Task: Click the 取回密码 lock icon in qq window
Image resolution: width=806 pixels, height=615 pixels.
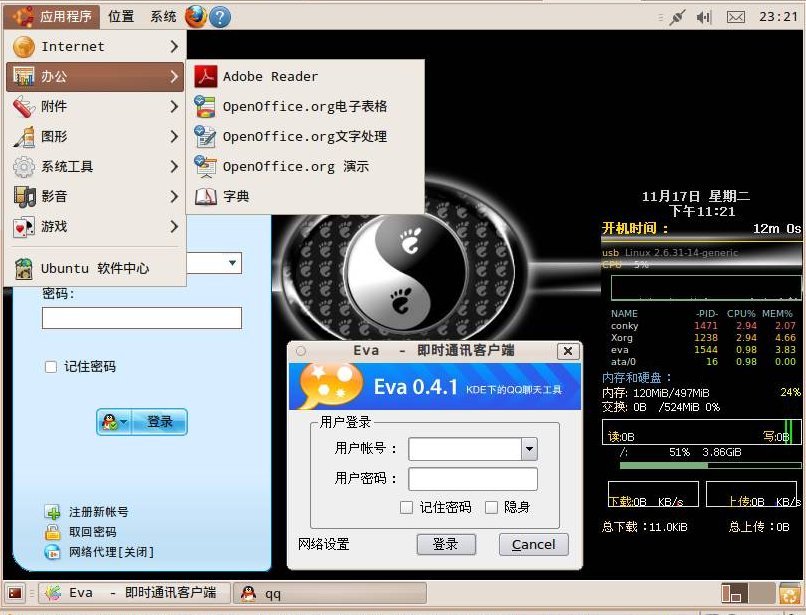Action: coord(52,532)
